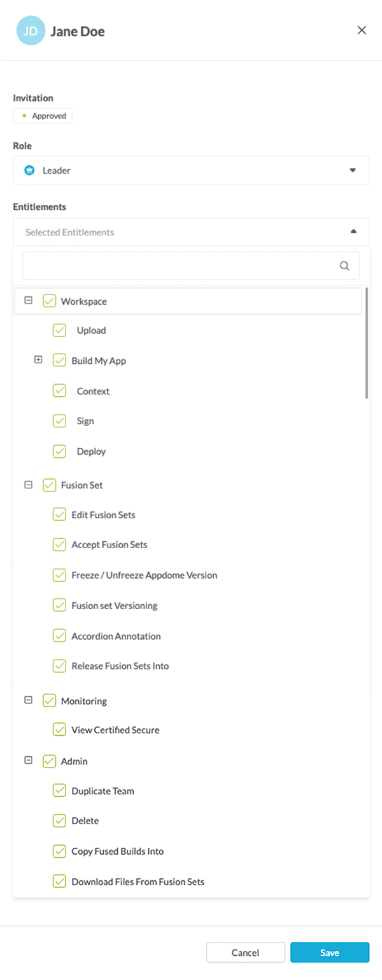Collapse the Admin entitlements section
Viewport: 382px width, 980px height.
tap(28, 760)
